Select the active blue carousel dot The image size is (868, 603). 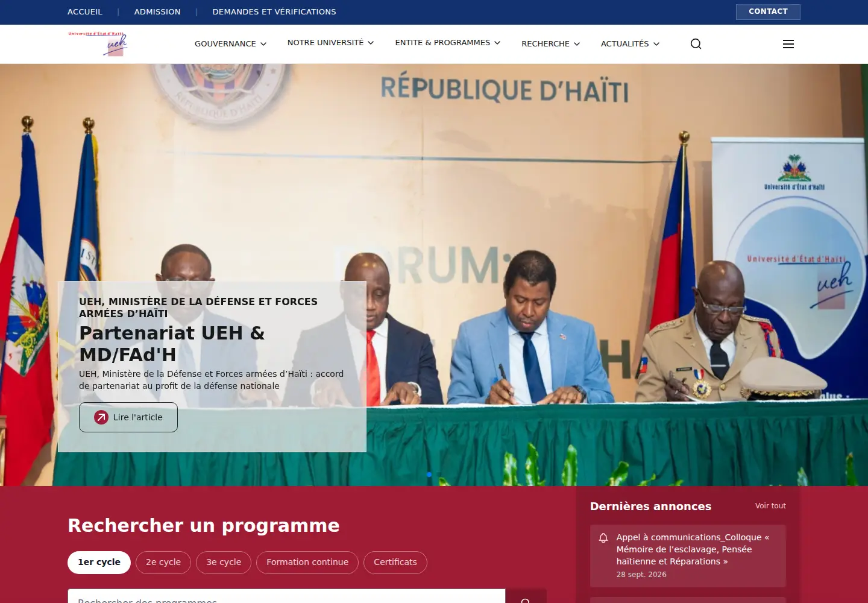coord(429,475)
